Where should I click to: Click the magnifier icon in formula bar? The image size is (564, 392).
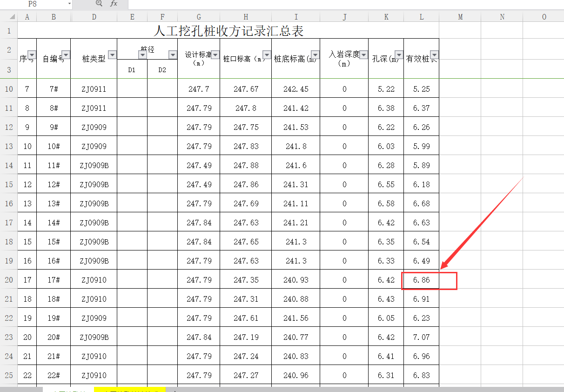point(99,4)
